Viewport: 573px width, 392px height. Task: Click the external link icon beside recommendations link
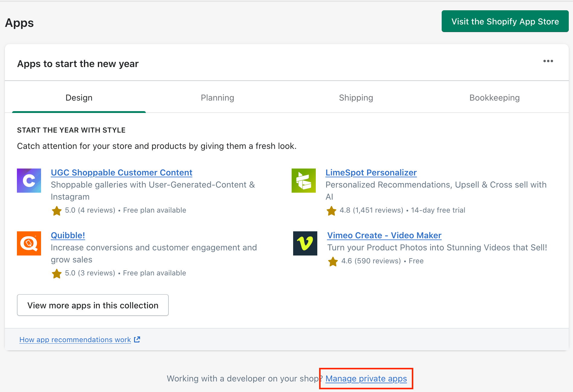point(137,339)
